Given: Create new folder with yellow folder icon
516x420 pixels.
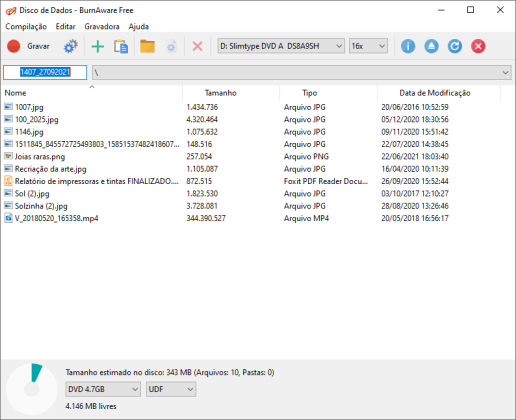Looking at the screenshot, I should click(x=147, y=46).
